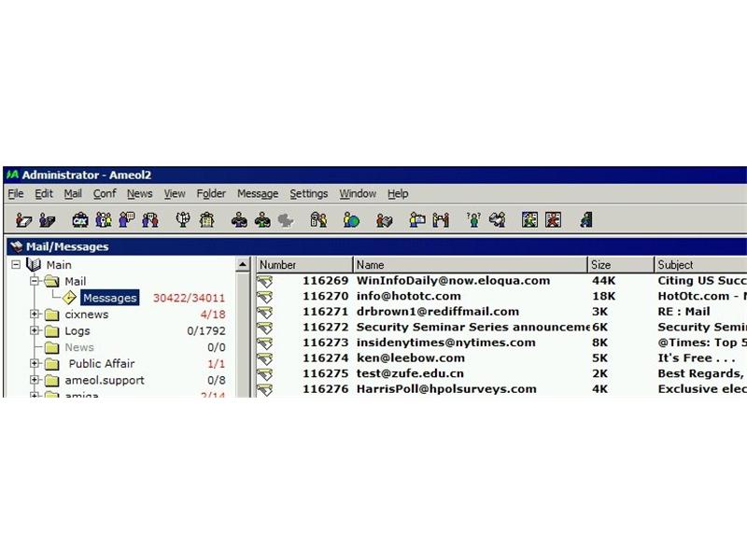The height and width of the screenshot is (560, 747).
Task: Click the green figure with question marks icon
Action: point(473,220)
